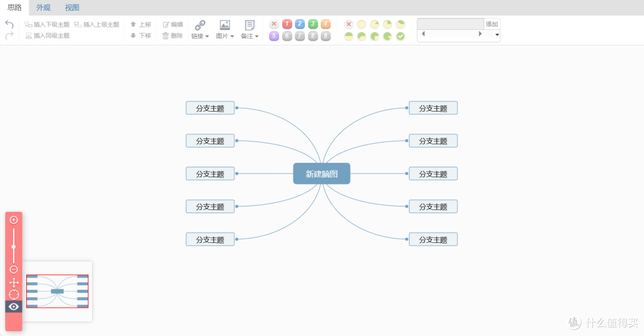Zoom out with the minus icon
The width and height of the screenshot is (644, 336).
(x=14, y=270)
